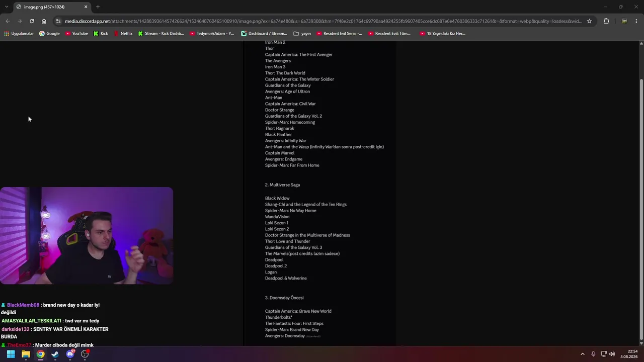The height and width of the screenshot is (362, 644).
Task: Open the Resident Evil: Tüm bookmark
Action: pyautogui.click(x=389, y=34)
